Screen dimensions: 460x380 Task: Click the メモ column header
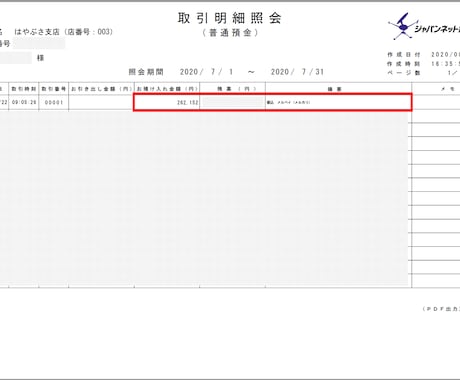448,89
